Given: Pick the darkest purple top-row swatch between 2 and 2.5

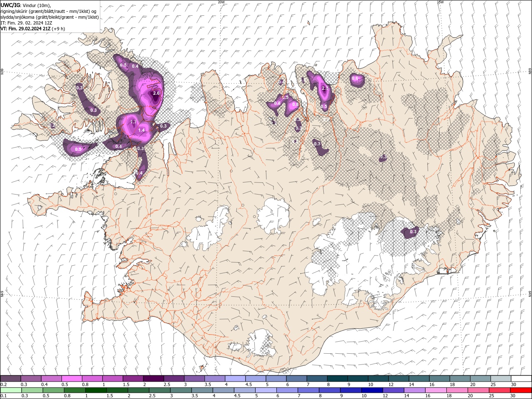Looking at the screenshot, I should [153, 379].
